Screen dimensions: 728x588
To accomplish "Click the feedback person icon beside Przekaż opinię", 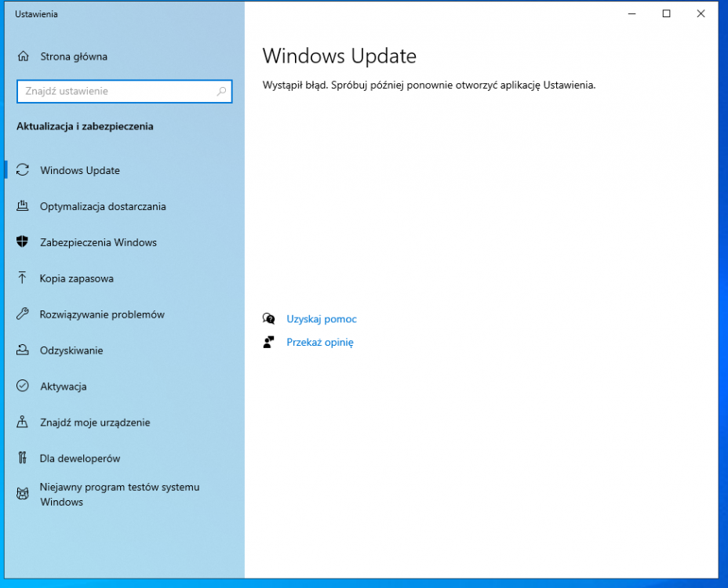I will [x=269, y=343].
